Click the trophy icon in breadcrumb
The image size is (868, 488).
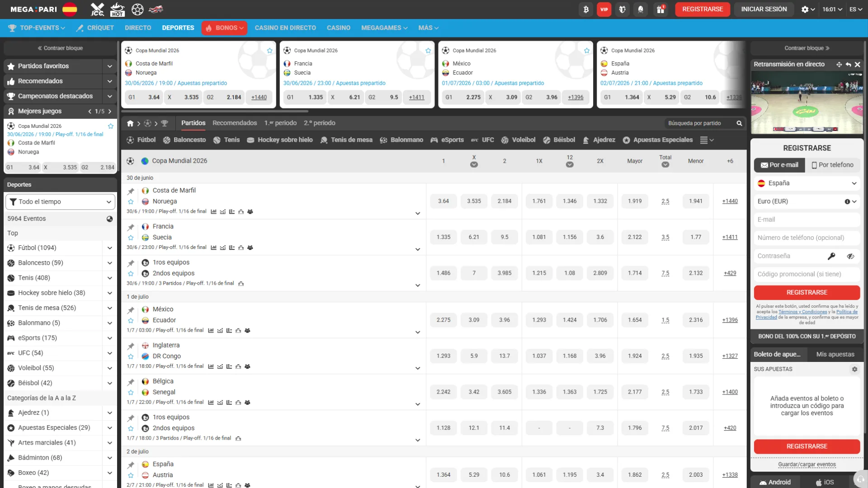[x=165, y=123]
